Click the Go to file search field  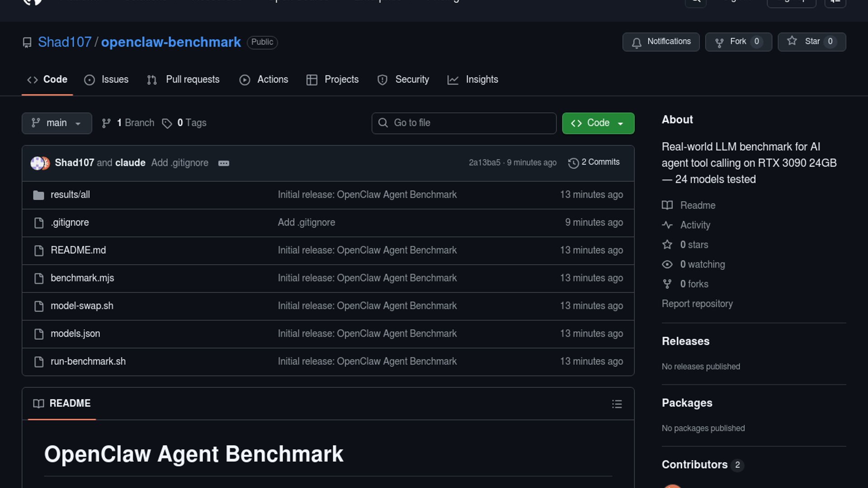[464, 123]
